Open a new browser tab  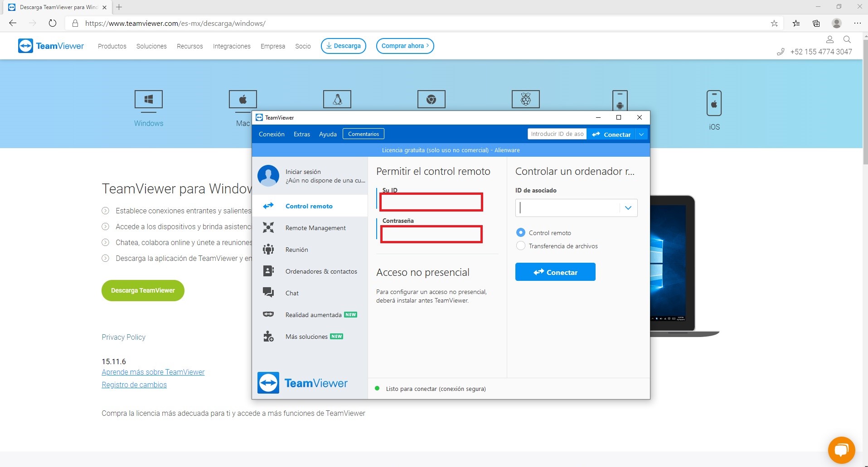click(119, 7)
